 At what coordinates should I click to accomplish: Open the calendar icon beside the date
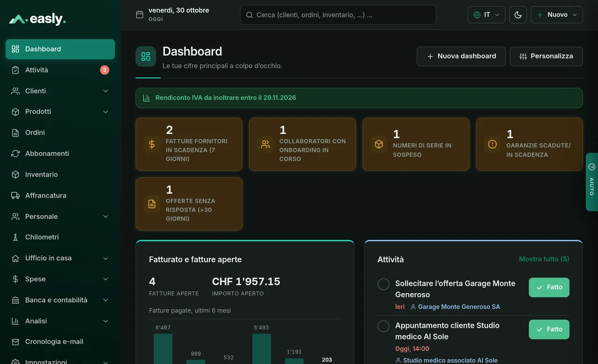pyautogui.click(x=140, y=14)
